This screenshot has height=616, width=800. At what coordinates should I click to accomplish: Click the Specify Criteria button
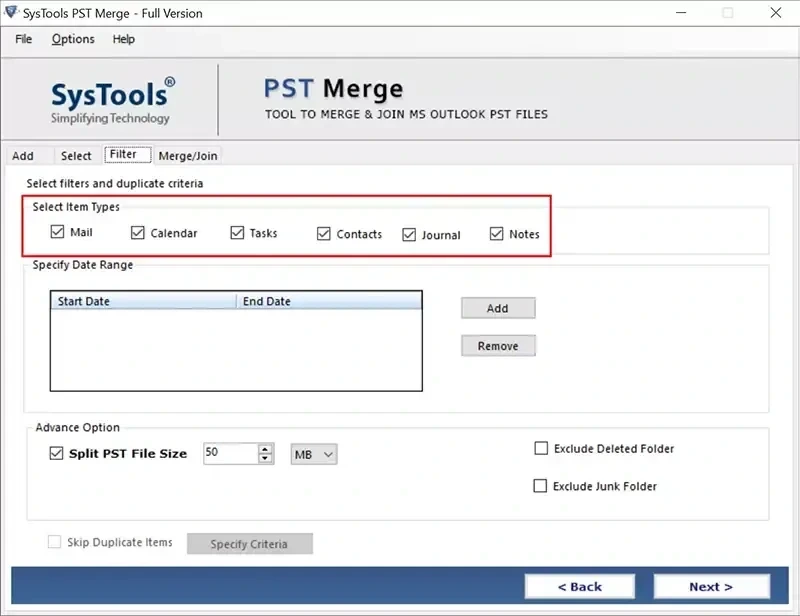pos(249,544)
